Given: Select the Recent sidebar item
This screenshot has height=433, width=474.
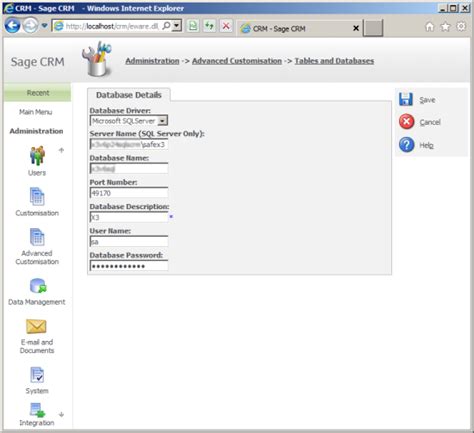Looking at the screenshot, I should [37, 93].
